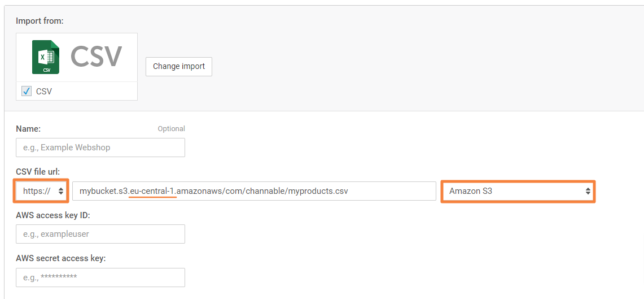Click the 'Name:' field label
Image resolution: width=644 pixels, height=299 pixels.
tap(28, 129)
